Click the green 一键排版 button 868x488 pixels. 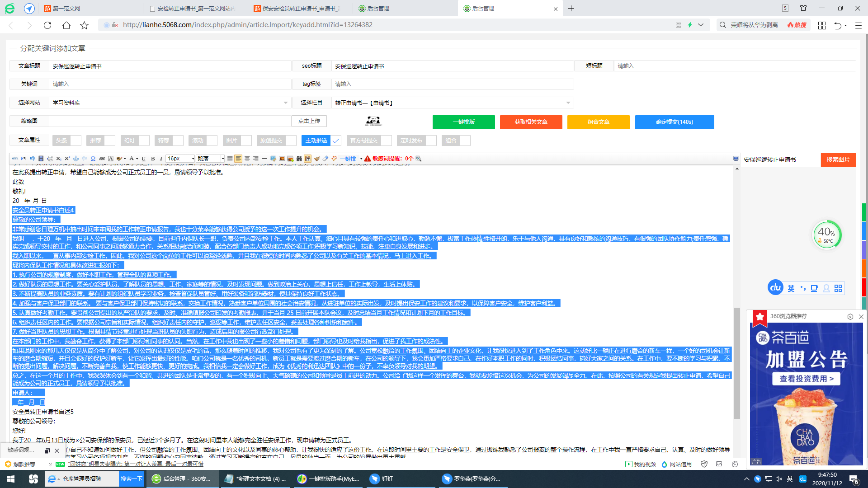click(x=463, y=122)
